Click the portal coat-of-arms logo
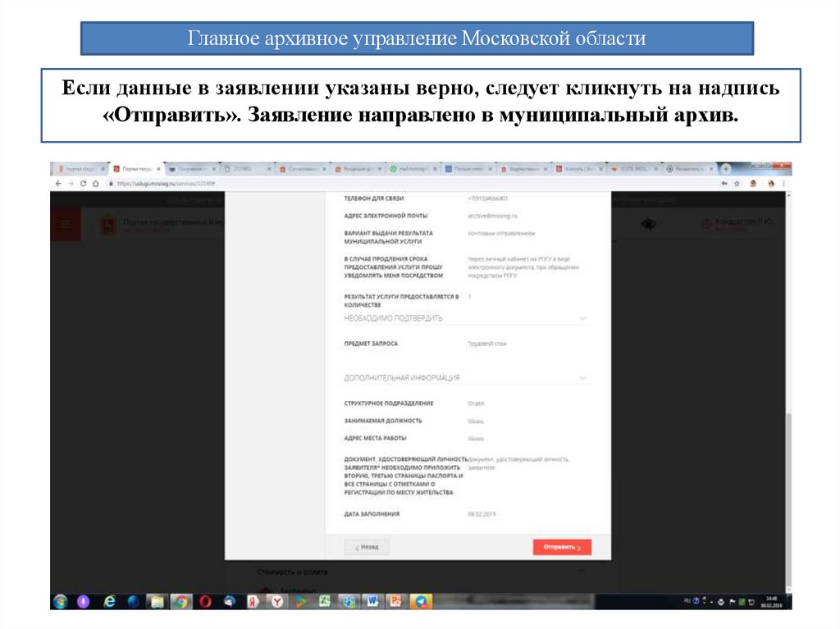 [108, 225]
